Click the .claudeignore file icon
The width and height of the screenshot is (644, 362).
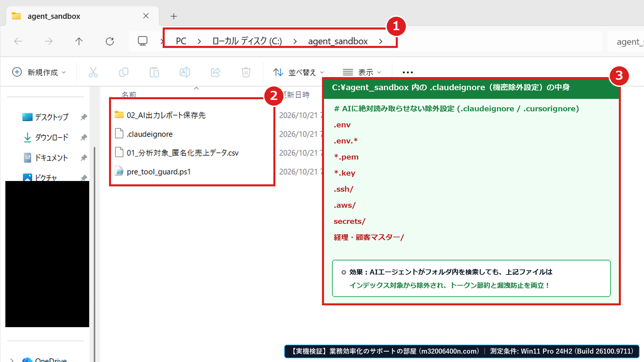pos(119,133)
